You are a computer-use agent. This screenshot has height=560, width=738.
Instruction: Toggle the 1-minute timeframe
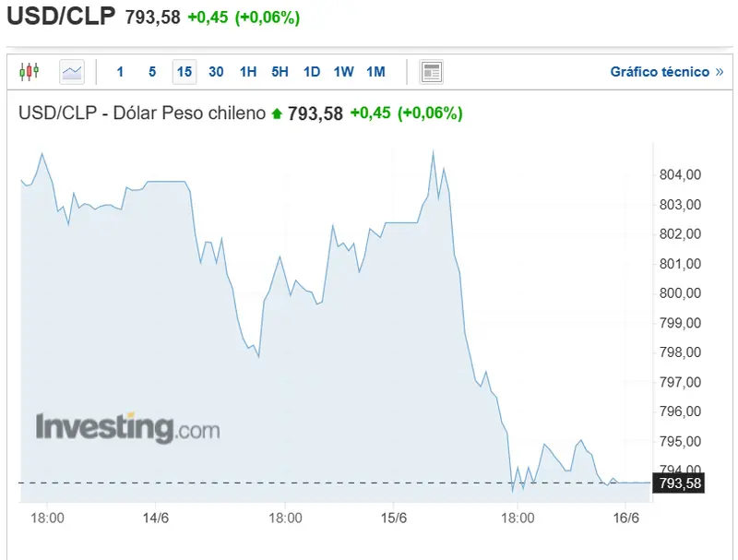click(x=120, y=71)
